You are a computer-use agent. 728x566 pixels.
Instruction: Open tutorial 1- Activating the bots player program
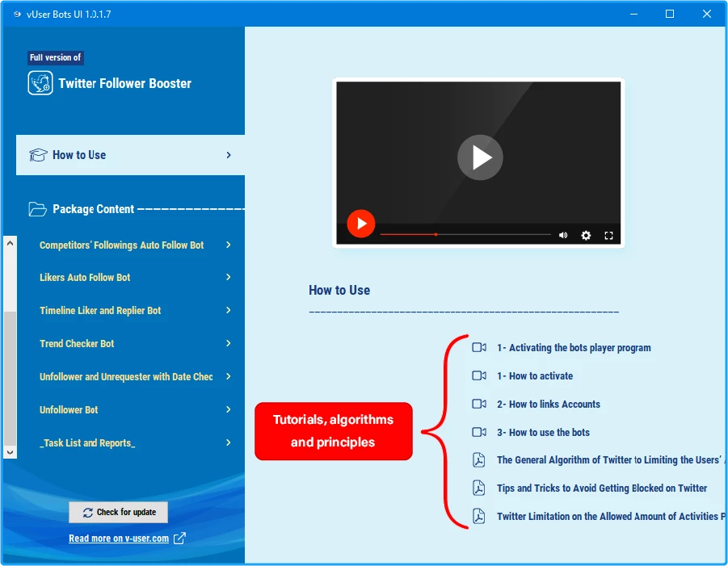tap(574, 347)
